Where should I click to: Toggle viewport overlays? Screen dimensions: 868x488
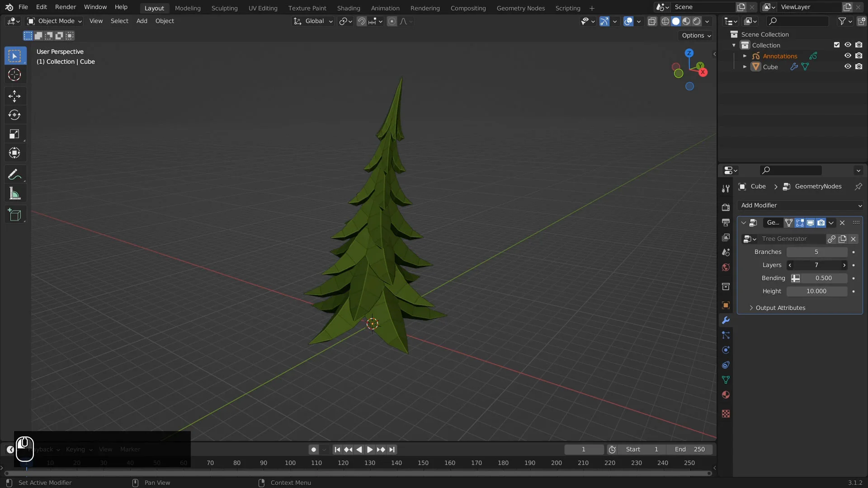(x=628, y=21)
